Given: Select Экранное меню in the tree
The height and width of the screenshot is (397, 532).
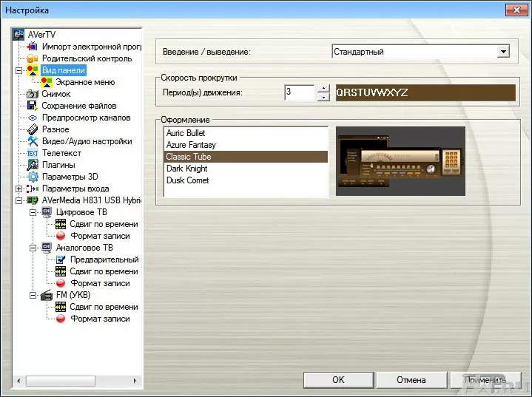Looking at the screenshot, I should coord(84,82).
